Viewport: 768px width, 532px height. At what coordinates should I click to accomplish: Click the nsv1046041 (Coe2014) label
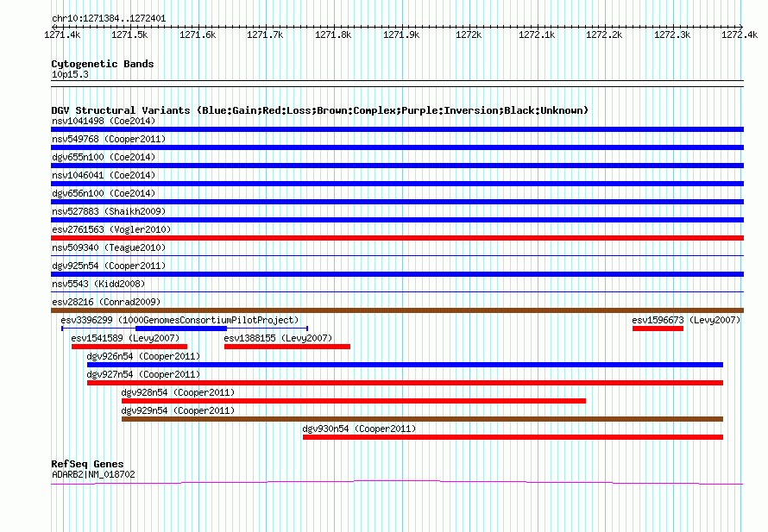pyautogui.click(x=104, y=175)
